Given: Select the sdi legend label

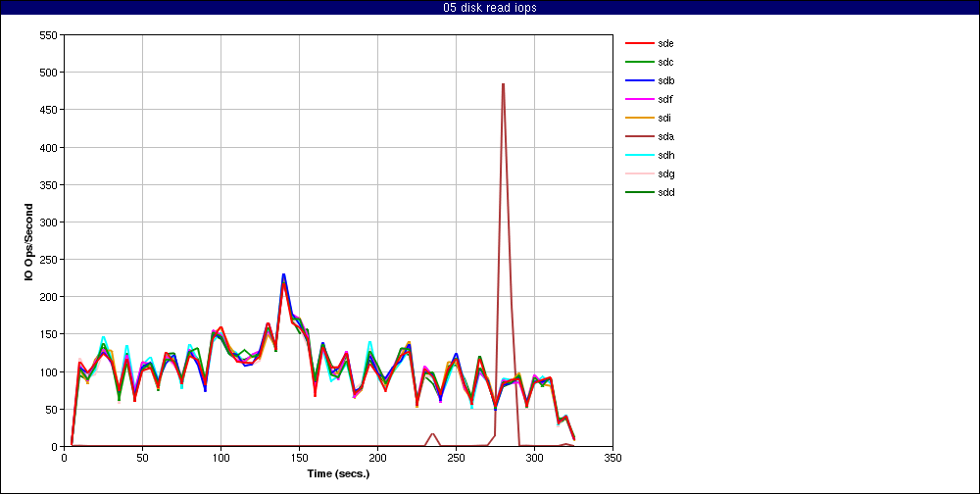Looking at the screenshot, I should click(x=664, y=118).
